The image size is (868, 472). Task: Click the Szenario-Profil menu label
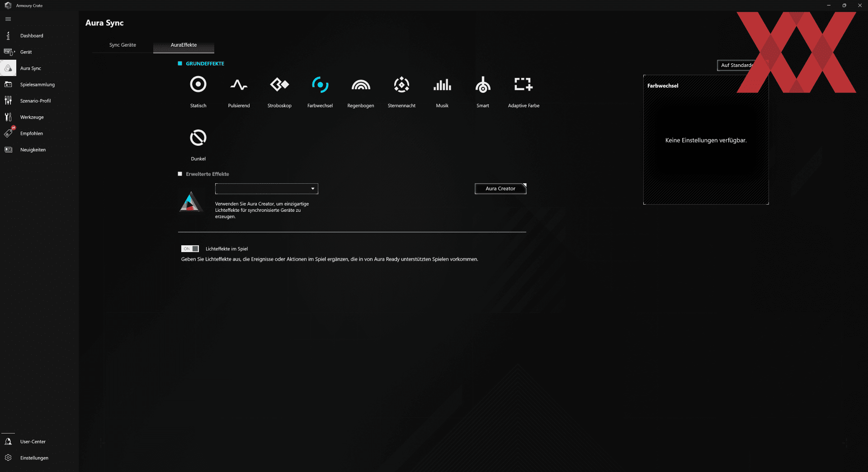[36, 101]
